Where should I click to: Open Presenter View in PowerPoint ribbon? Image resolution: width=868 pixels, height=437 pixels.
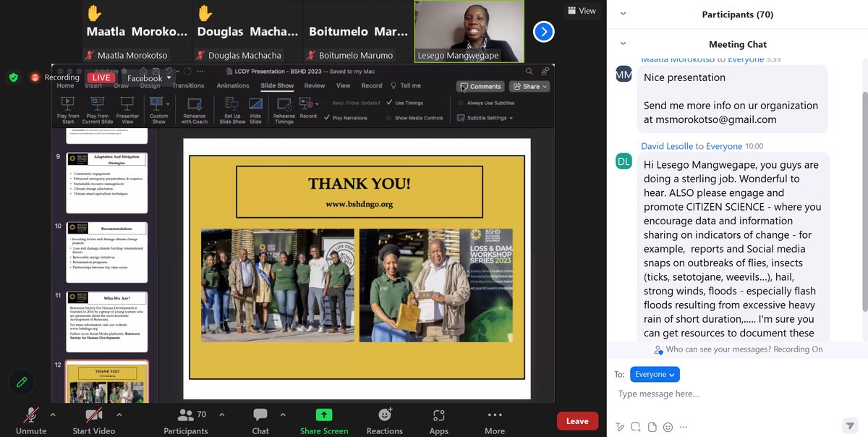(x=127, y=103)
